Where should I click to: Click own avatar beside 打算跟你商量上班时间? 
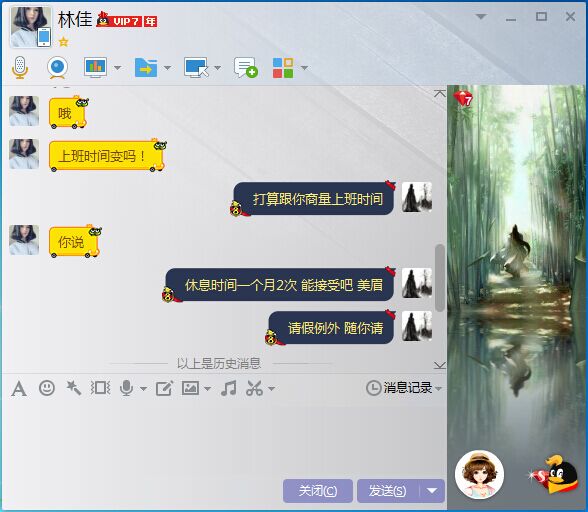click(417, 197)
